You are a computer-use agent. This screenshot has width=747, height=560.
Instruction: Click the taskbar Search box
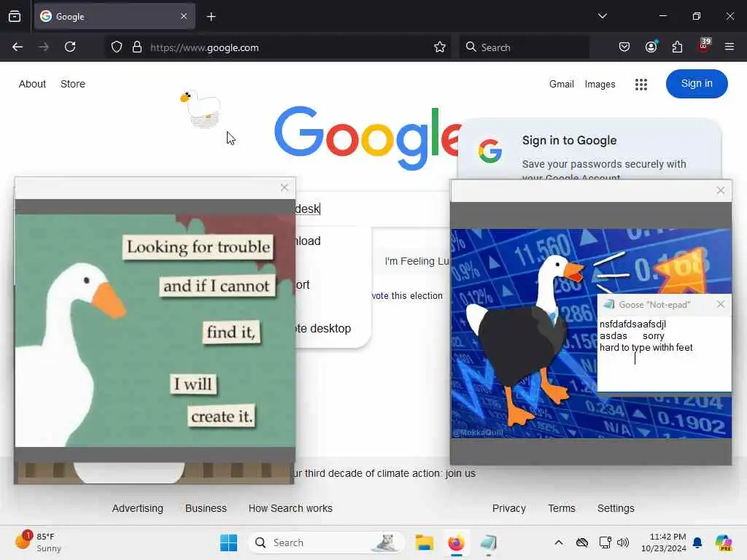[x=327, y=542]
